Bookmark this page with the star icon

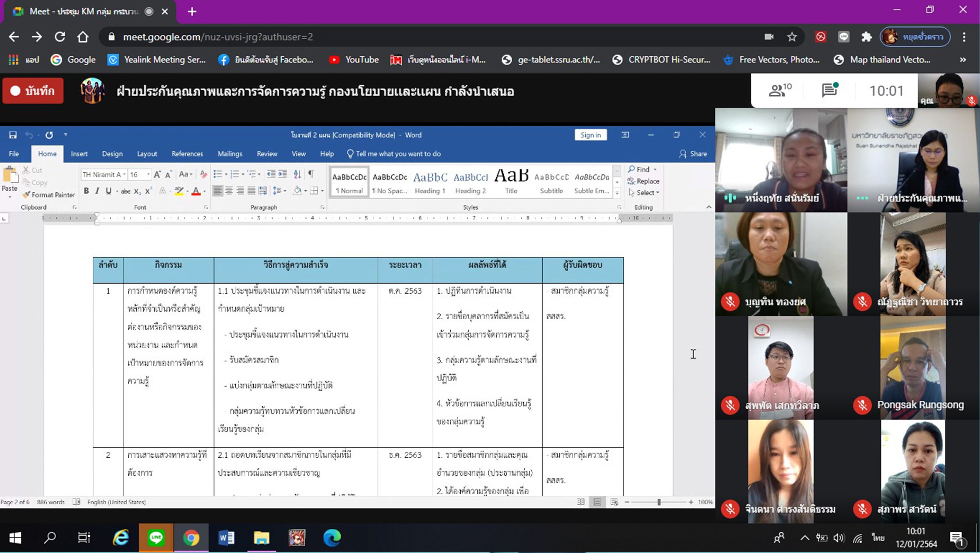(x=792, y=37)
